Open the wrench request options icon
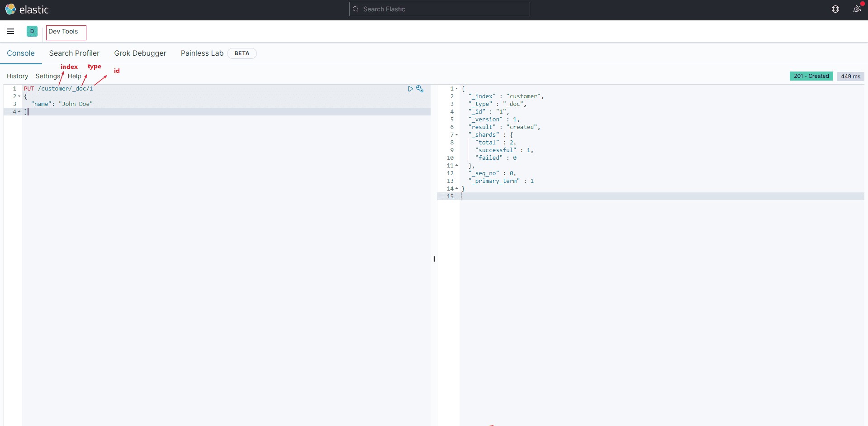The image size is (868, 426). [x=420, y=89]
